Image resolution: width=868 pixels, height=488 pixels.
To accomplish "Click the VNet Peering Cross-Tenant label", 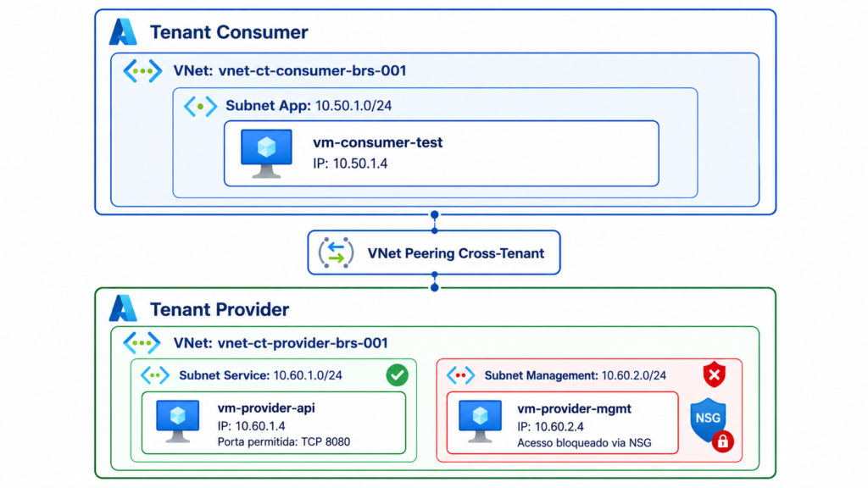I will (455, 253).
